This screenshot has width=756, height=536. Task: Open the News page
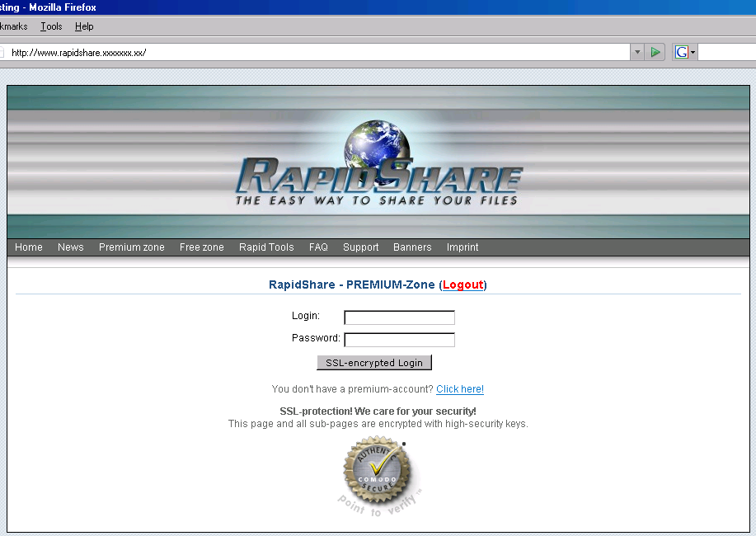[70, 247]
